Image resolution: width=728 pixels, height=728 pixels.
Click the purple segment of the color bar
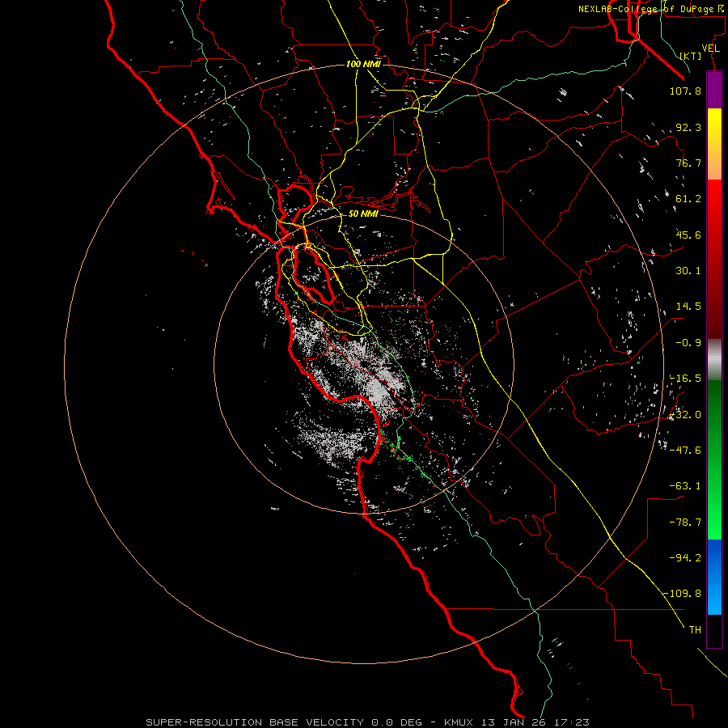714,90
